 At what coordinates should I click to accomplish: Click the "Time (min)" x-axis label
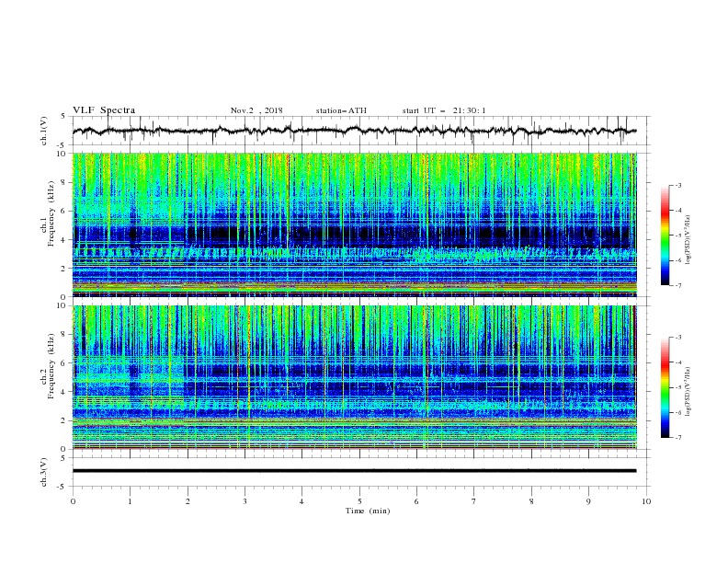pos(368,511)
